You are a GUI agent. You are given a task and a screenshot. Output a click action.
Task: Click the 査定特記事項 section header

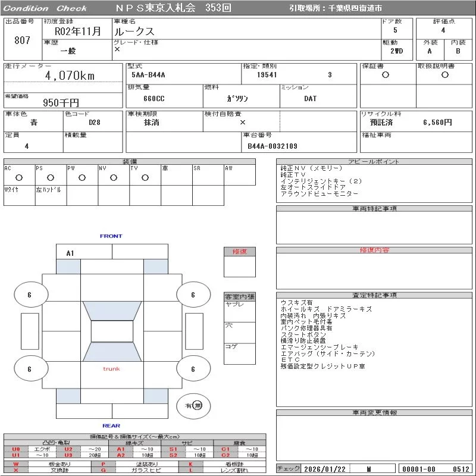click(374, 295)
